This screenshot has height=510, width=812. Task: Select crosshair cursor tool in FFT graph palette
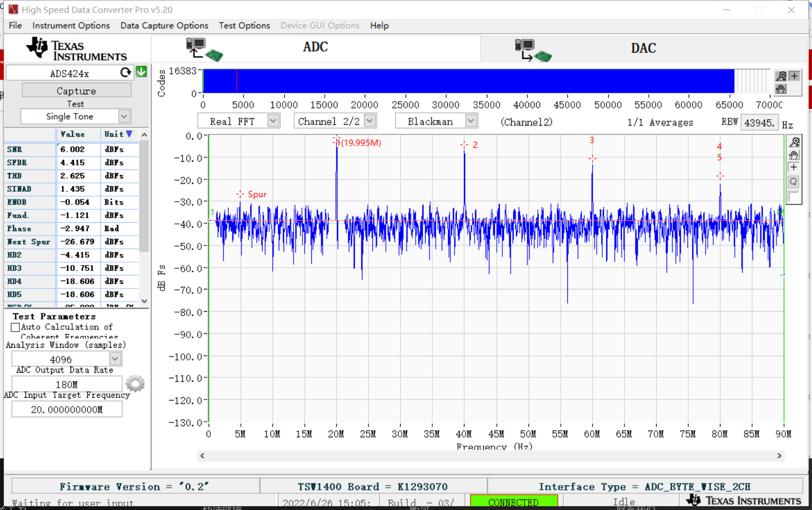pyautogui.click(x=794, y=168)
